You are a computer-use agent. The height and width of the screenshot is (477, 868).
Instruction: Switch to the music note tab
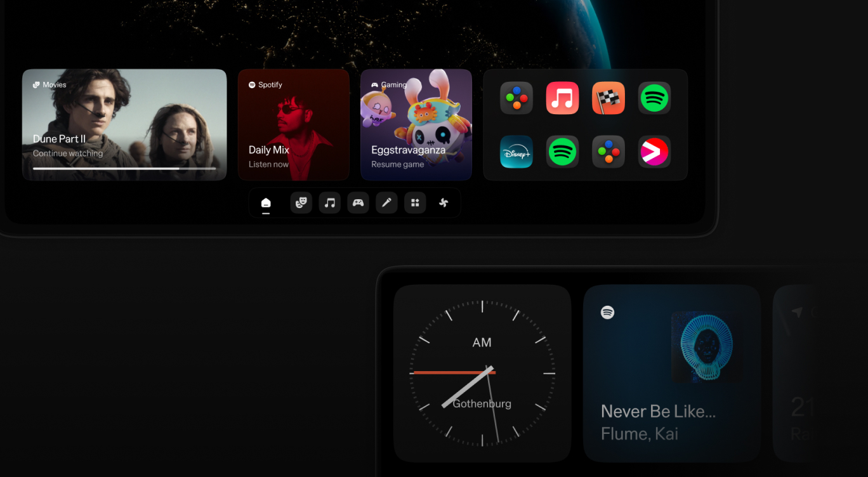[330, 203]
